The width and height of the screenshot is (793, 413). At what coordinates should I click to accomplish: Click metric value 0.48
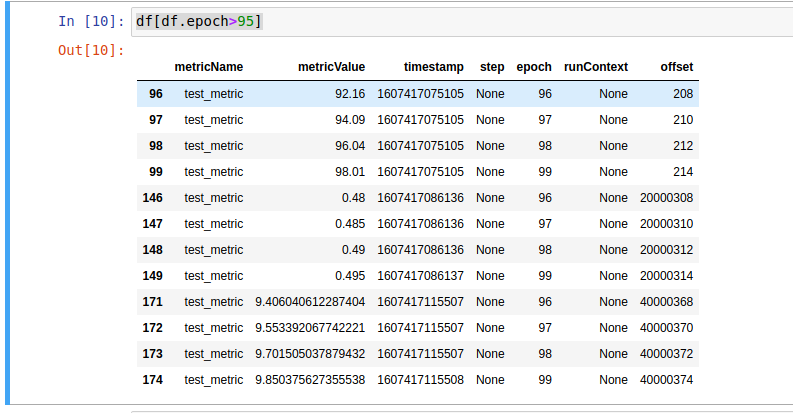click(x=354, y=198)
